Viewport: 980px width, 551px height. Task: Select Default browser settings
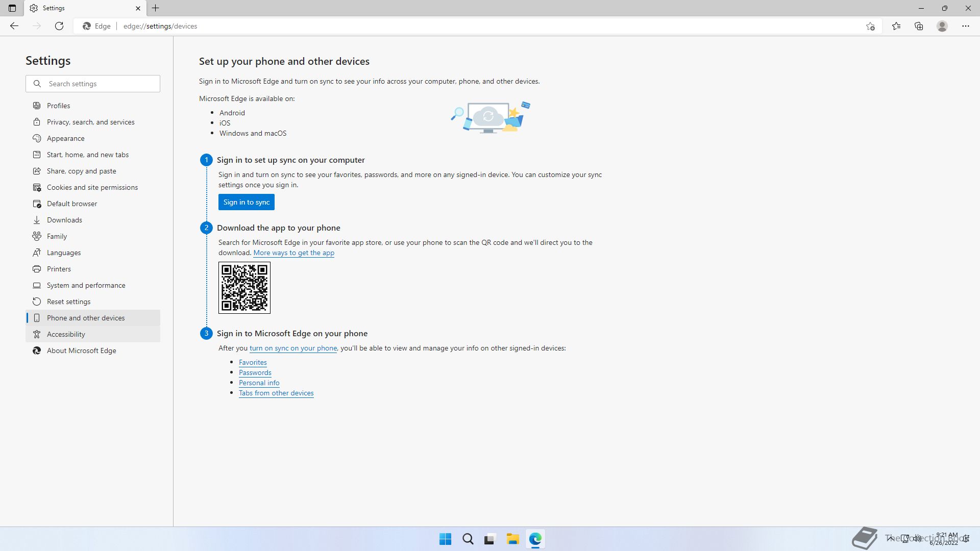[93, 204]
